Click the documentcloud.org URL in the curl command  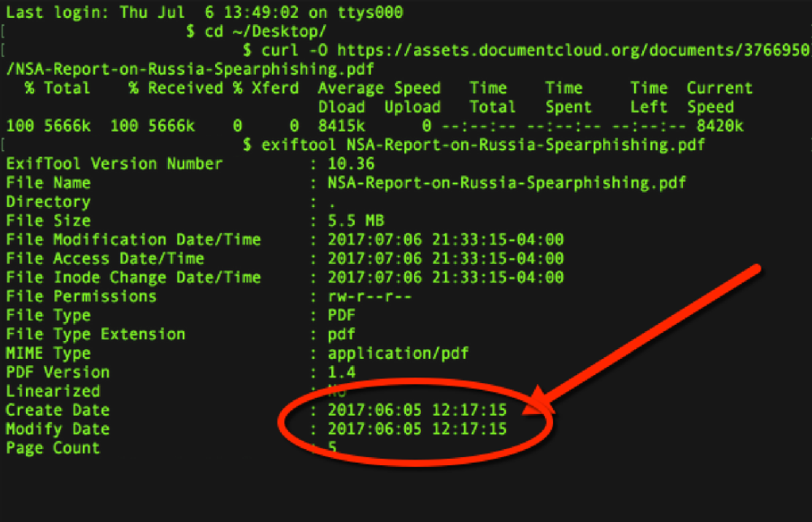click(570, 50)
